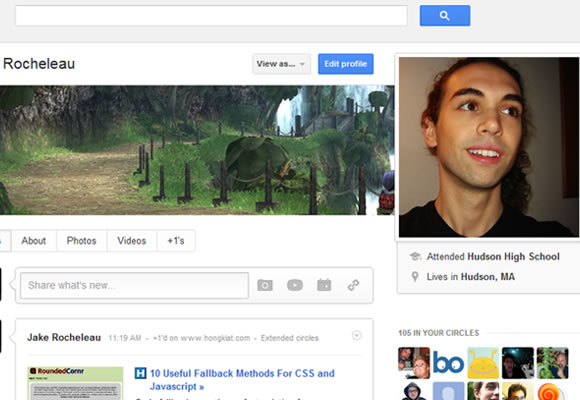Open the +1's tab
The height and width of the screenshot is (400, 580).
coord(176,241)
